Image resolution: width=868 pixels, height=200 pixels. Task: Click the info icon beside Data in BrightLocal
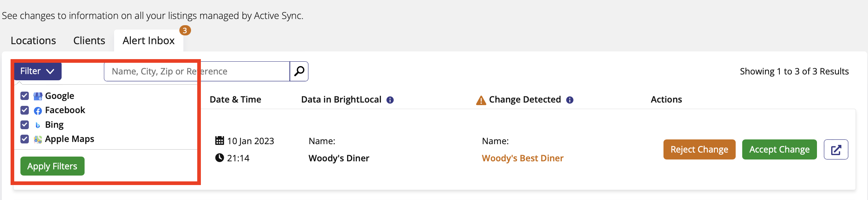click(x=390, y=100)
